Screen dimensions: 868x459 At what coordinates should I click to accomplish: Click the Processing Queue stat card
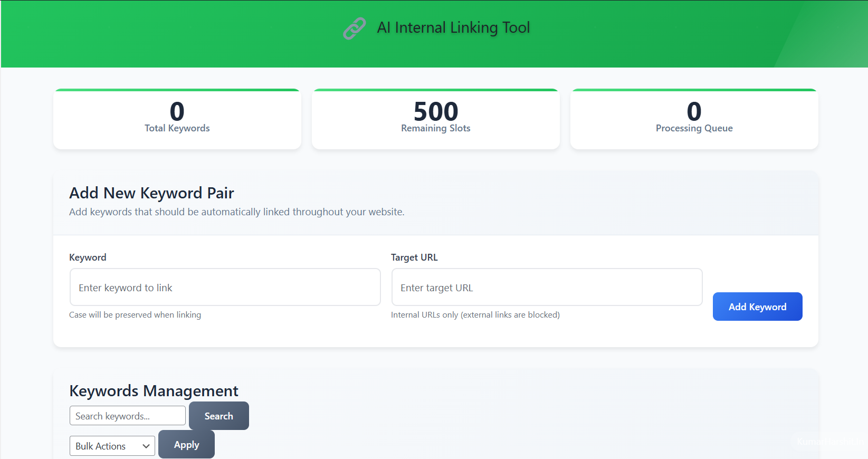pyautogui.click(x=694, y=119)
